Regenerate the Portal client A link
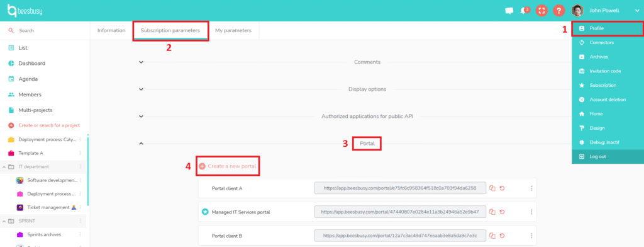The width and height of the screenshot is (644, 247). pos(502,188)
